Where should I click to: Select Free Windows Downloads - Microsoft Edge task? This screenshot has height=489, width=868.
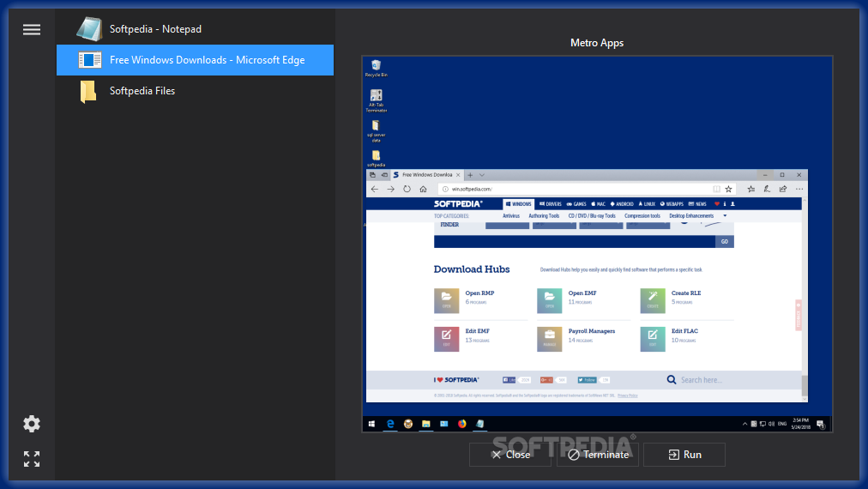pos(195,60)
